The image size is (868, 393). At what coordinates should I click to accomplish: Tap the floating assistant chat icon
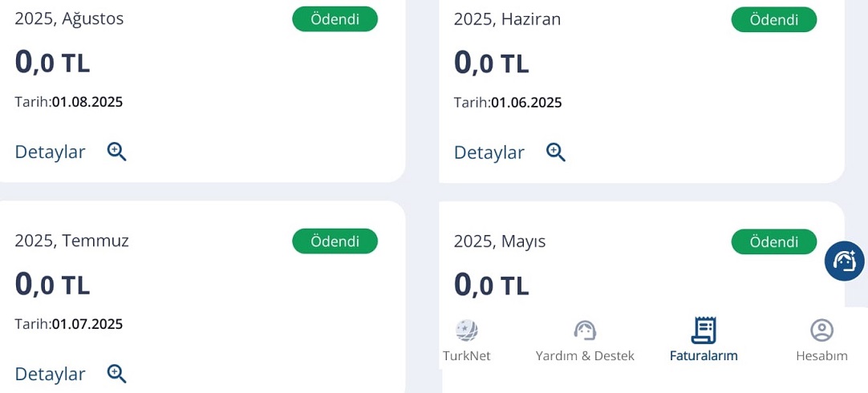pyautogui.click(x=844, y=261)
